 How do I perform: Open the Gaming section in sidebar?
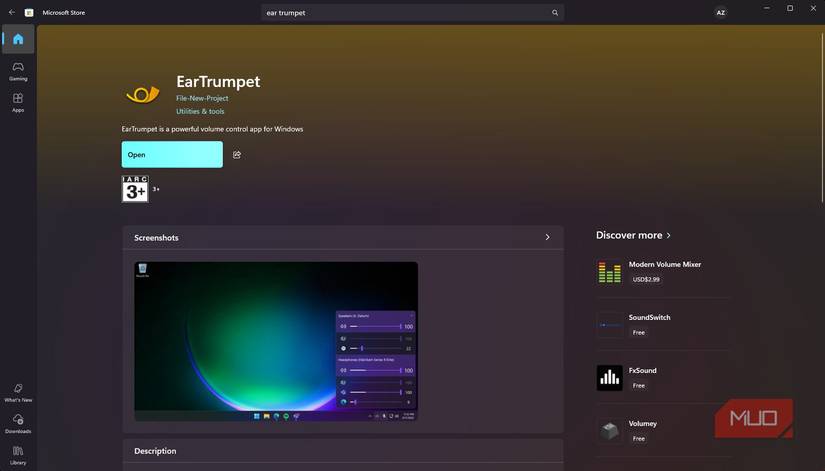point(18,71)
